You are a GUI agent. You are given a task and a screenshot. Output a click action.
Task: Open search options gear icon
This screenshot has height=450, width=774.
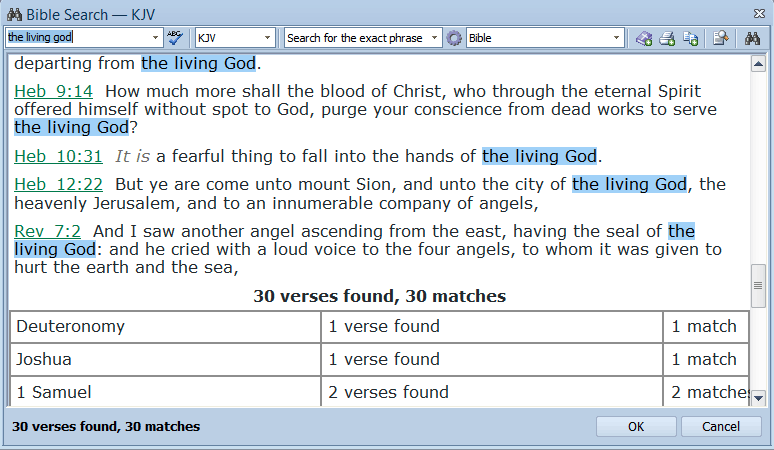coord(455,38)
